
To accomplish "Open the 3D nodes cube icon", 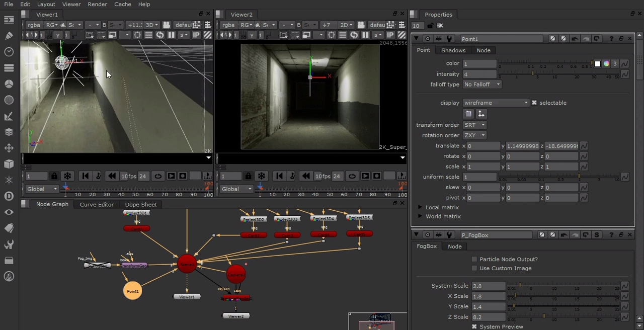I will click(9, 164).
